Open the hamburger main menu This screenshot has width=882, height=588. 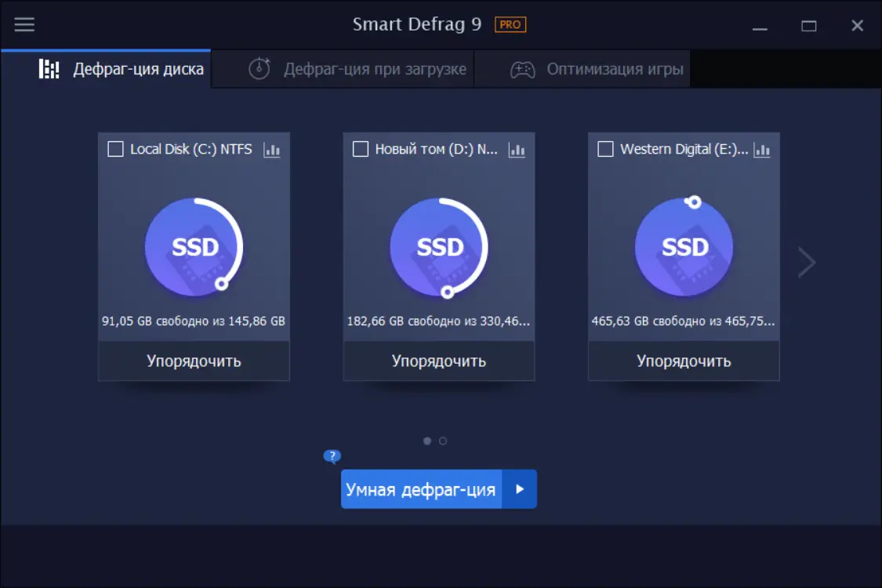click(24, 24)
